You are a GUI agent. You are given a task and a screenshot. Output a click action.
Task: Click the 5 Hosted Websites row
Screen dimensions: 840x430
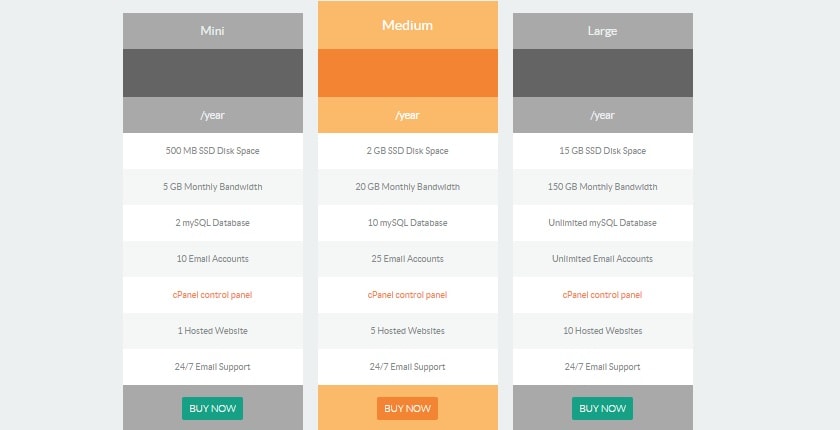coord(408,331)
